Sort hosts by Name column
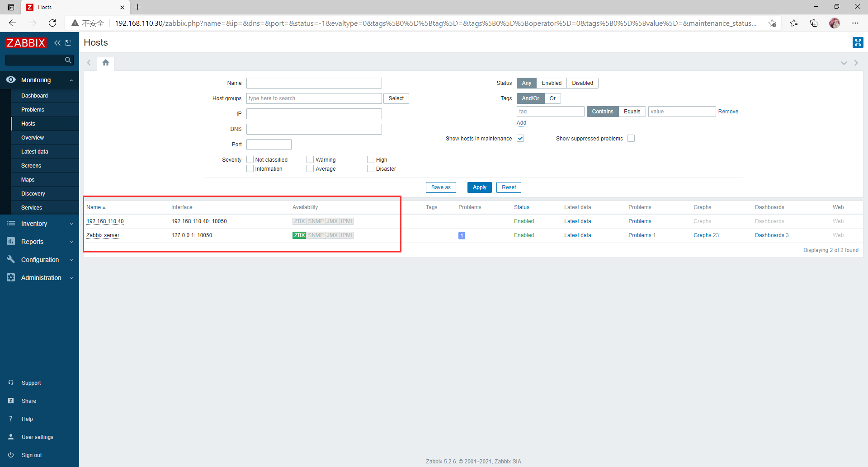868x467 pixels. click(96, 207)
